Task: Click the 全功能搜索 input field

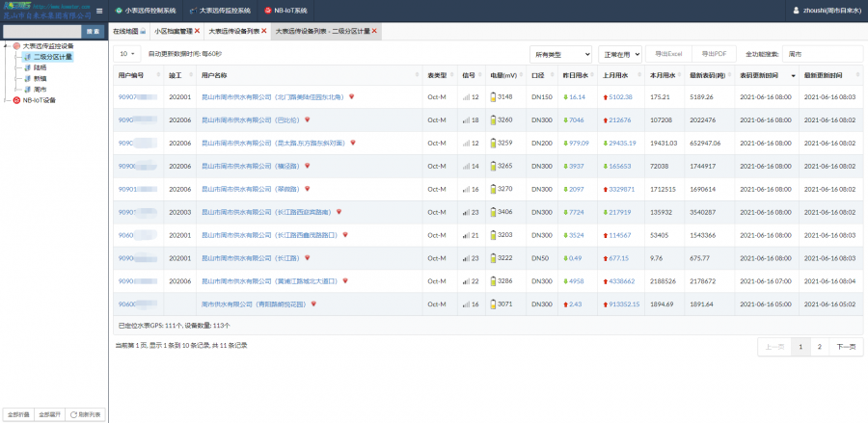Action: [x=821, y=54]
